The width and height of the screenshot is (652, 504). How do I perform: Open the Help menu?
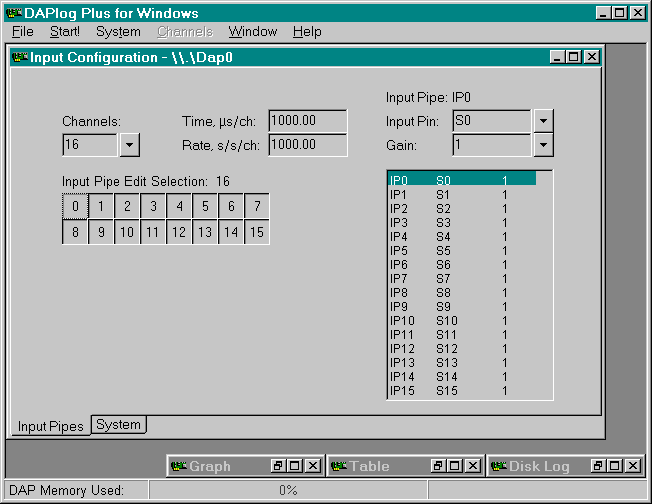coord(307,32)
